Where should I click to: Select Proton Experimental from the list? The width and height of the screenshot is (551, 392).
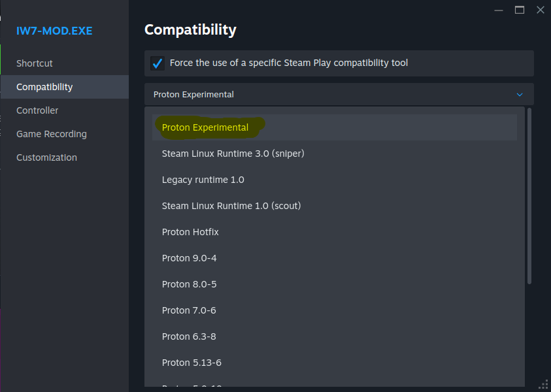tap(205, 127)
